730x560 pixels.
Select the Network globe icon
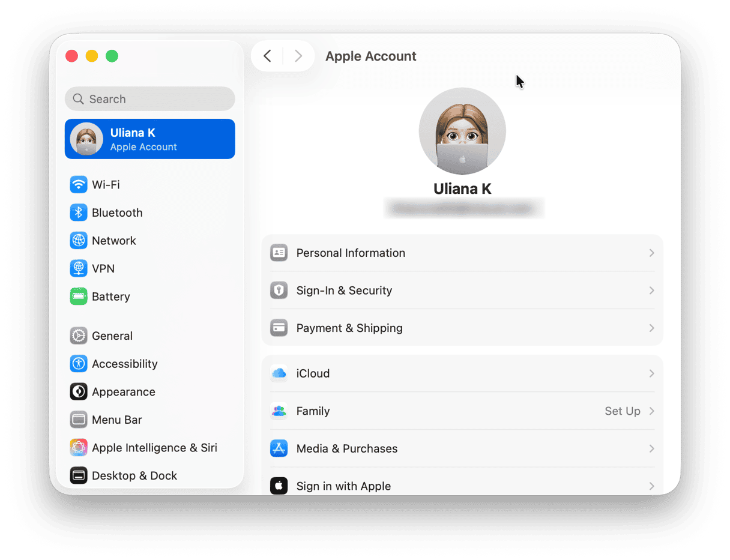(x=79, y=241)
